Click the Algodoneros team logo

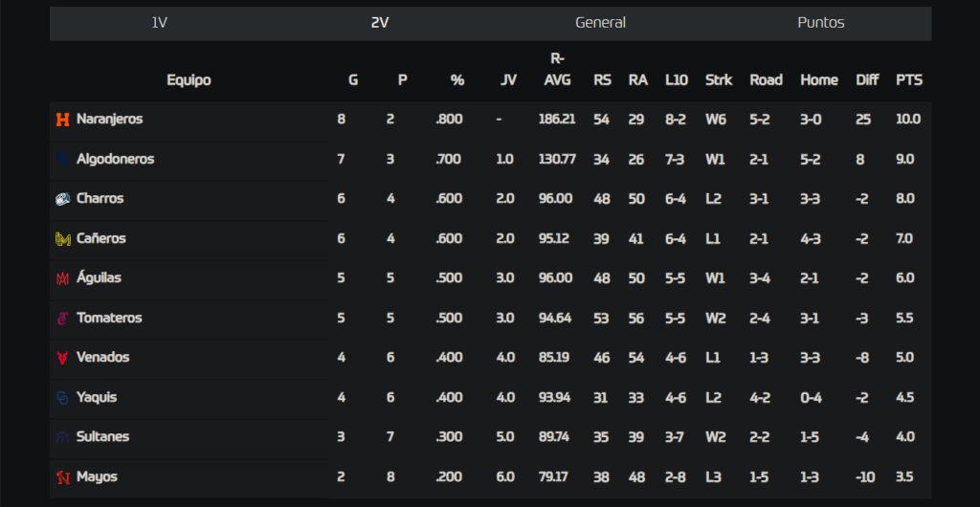62,159
